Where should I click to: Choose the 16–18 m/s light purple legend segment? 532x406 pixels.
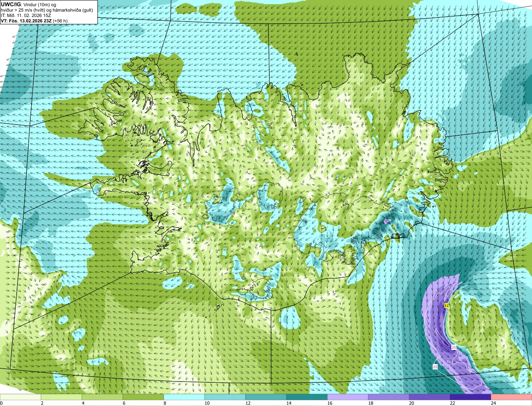tap(348, 397)
